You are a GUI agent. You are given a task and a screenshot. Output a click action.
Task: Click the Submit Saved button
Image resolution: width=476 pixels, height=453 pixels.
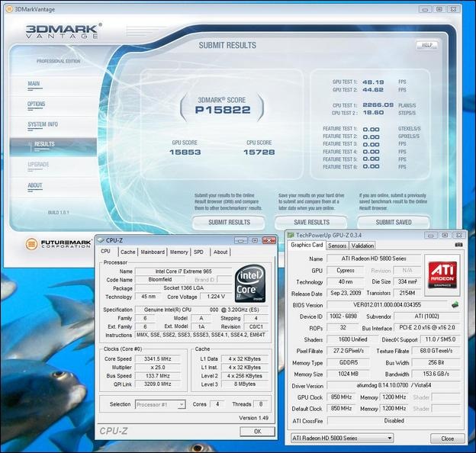tap(394, 223)
